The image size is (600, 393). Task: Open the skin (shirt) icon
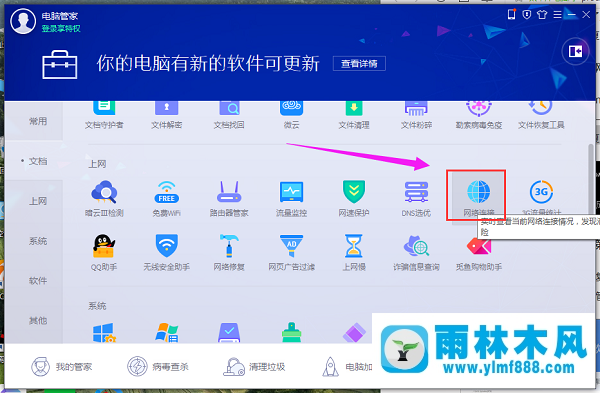[x=542, y=15]
